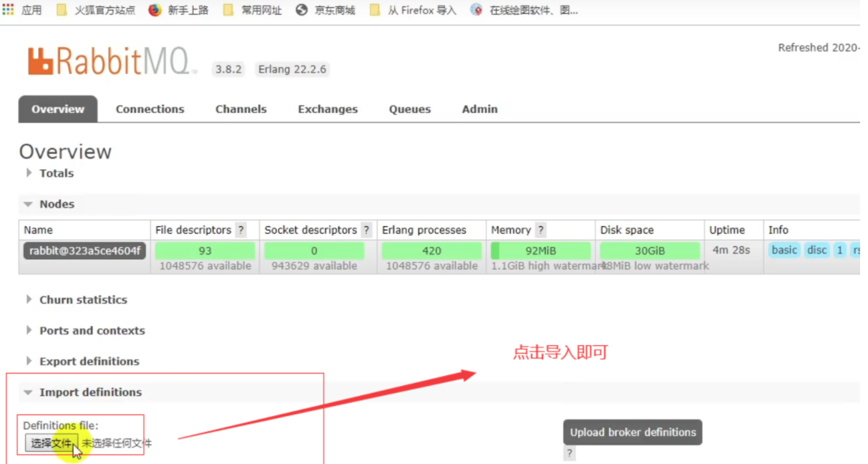This screenshot has width=868, height=464.
Task: Click the Info column header
Action: (x=778, y=230)
